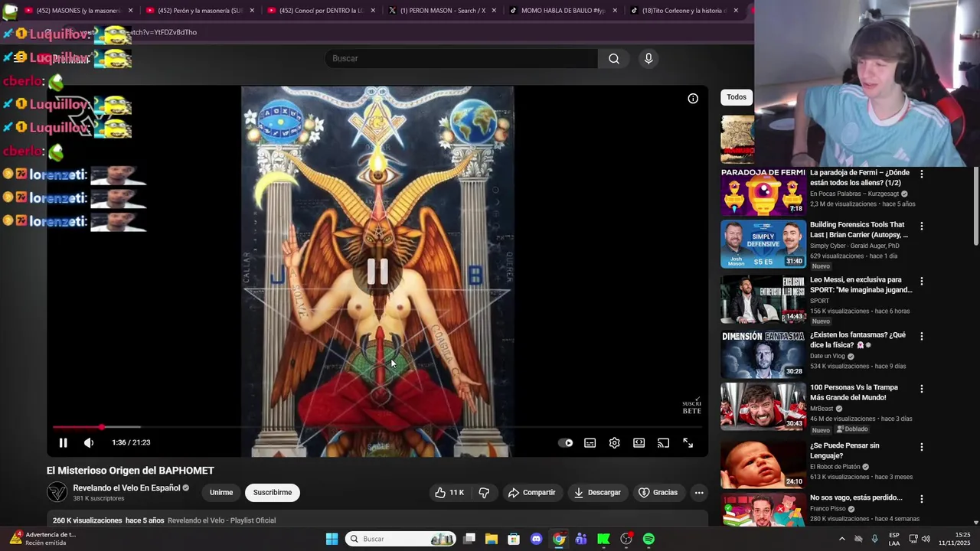Screen dimensions: 980x551
Task: Switch to theater mode view
Action: coord(639,442)
